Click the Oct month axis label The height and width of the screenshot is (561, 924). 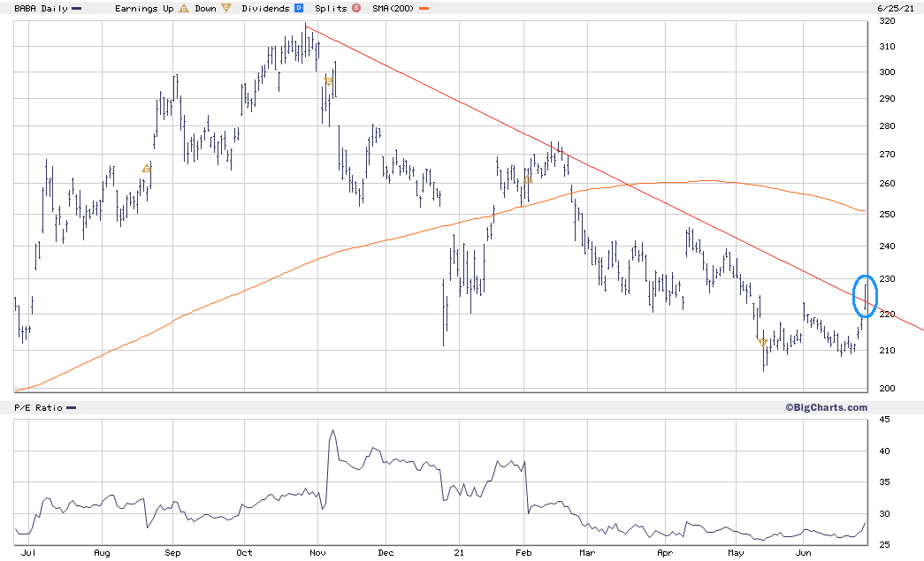244,553
